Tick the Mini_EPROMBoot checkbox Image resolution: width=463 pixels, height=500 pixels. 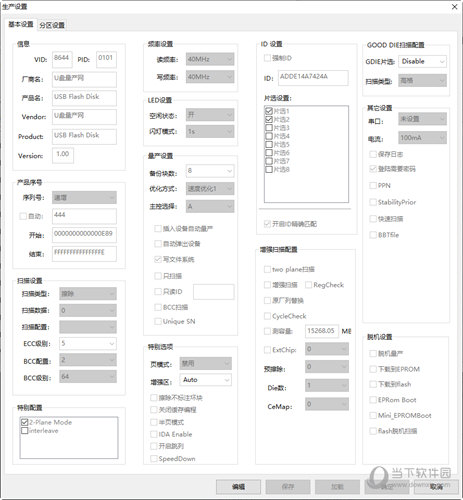373,415
